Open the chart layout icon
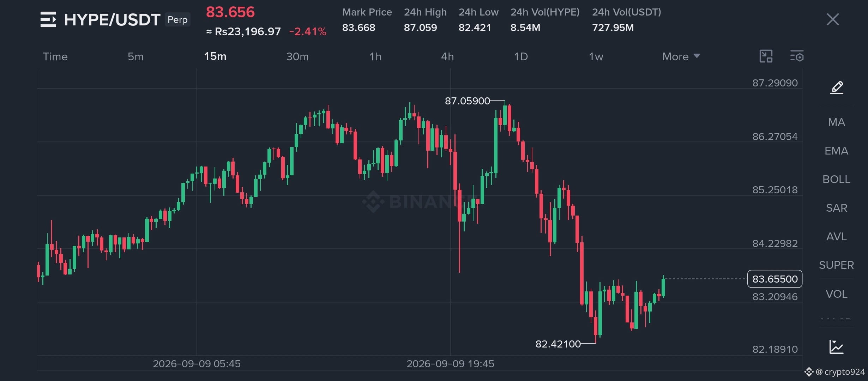Image resolution: width=868 pixels, height=381 pixels. pos(766,56)
